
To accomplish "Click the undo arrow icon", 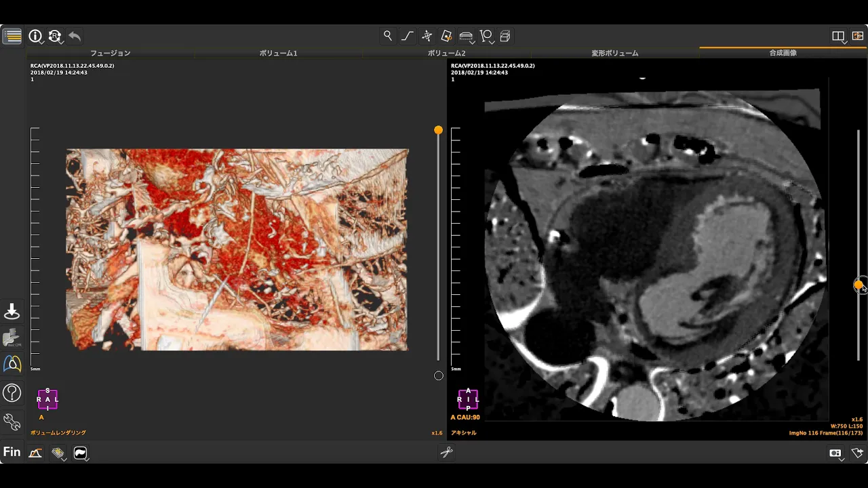I will tap(75, 36).
